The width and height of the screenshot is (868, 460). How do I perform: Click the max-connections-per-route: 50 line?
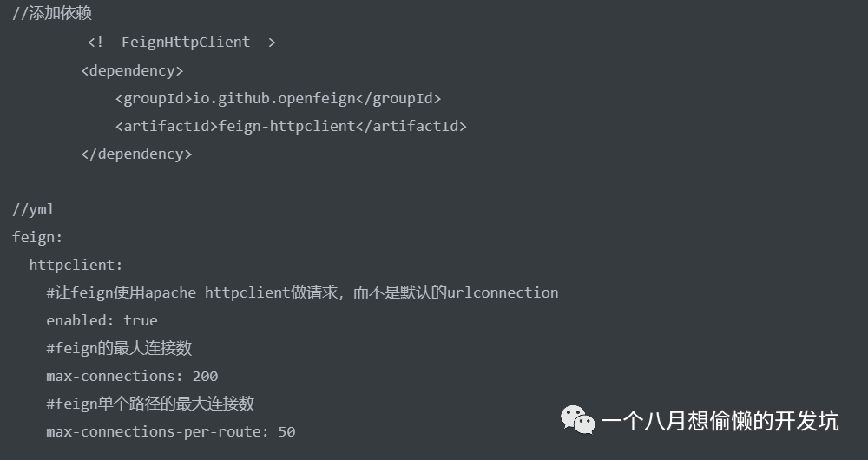click(171, 431)
